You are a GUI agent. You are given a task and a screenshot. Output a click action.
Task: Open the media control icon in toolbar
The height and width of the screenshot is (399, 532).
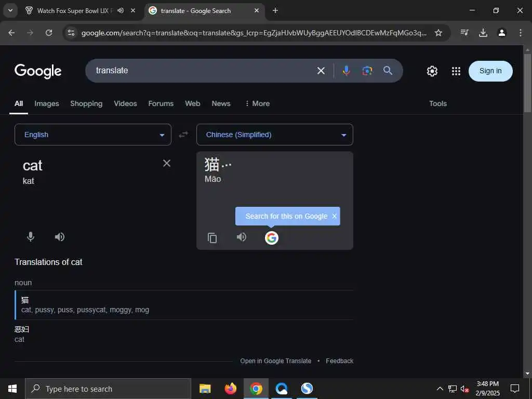coord(464,33)
